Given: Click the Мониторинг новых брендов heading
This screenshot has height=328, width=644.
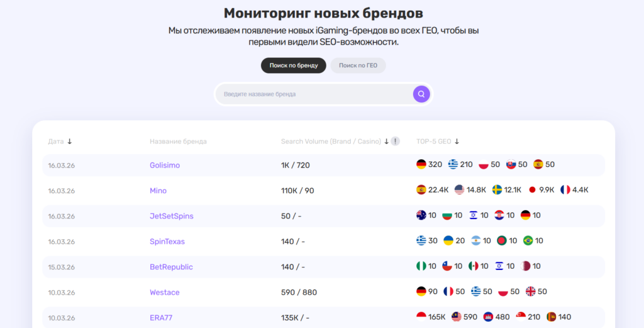Looking at the screenshot, I should [x=323, y=13].
